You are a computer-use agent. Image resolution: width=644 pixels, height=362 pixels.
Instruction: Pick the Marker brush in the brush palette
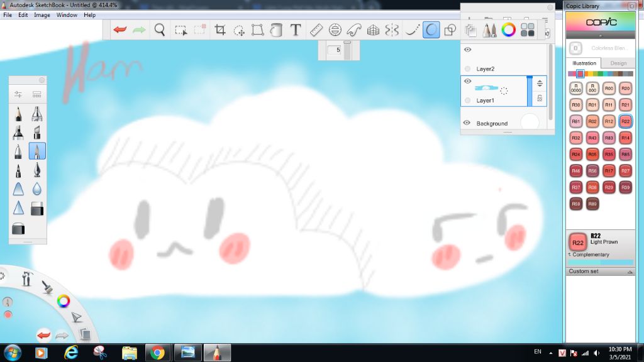(18, 133)
